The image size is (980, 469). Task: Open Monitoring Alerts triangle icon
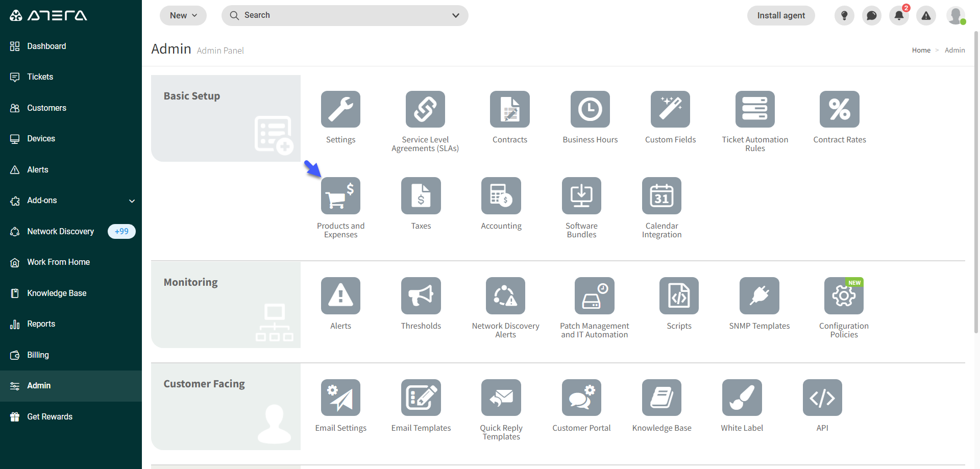click(x=340, y=295)
